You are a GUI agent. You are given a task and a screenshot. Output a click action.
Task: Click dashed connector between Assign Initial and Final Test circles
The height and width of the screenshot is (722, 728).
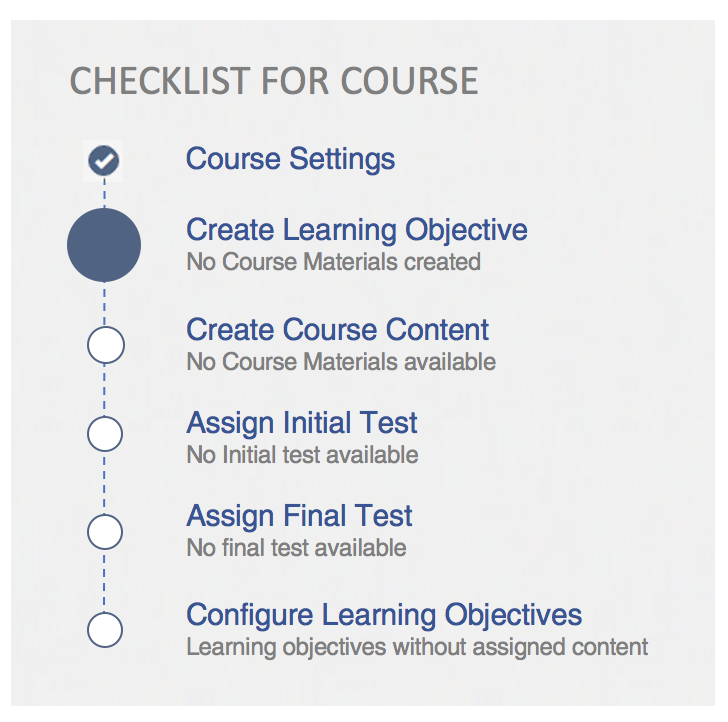pyautogui.click(x=105, y=483)
